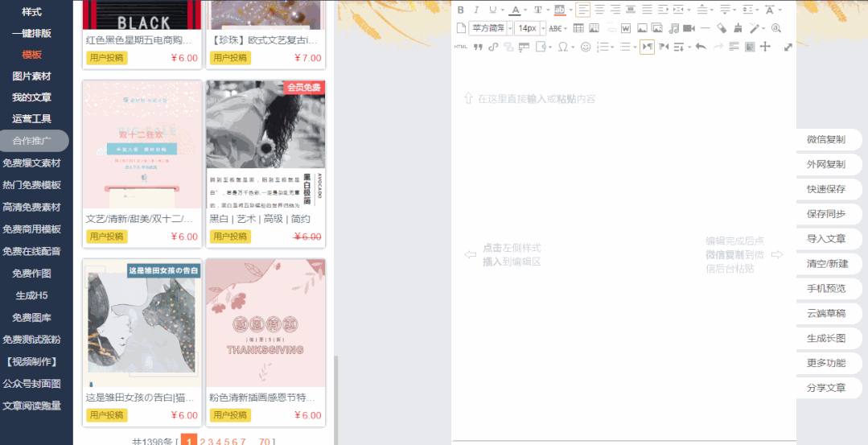Click the format brush icon

tap(738, 28)
